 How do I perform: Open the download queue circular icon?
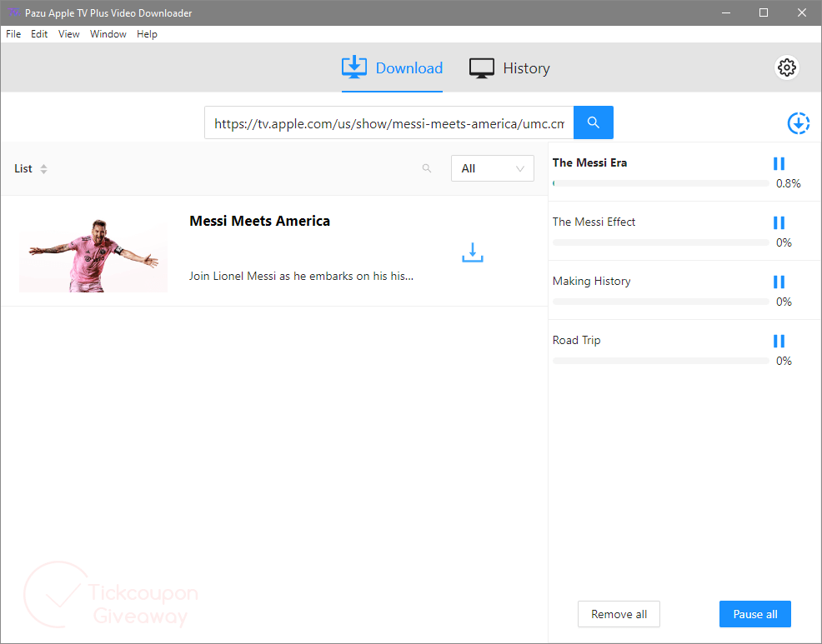[x=798, y=123]
